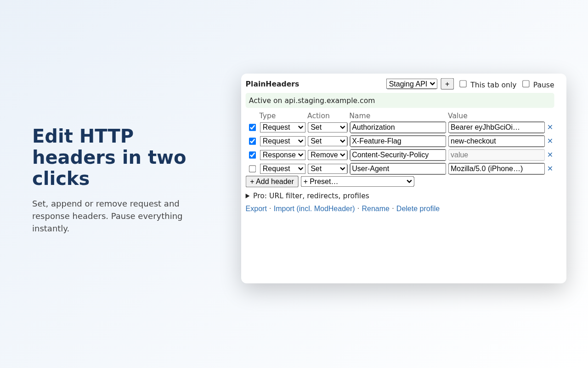Click the 'Active on api.staging.example.com' status text
The width and height of the screenshot is (588, 368).
(x=312, y=101)
